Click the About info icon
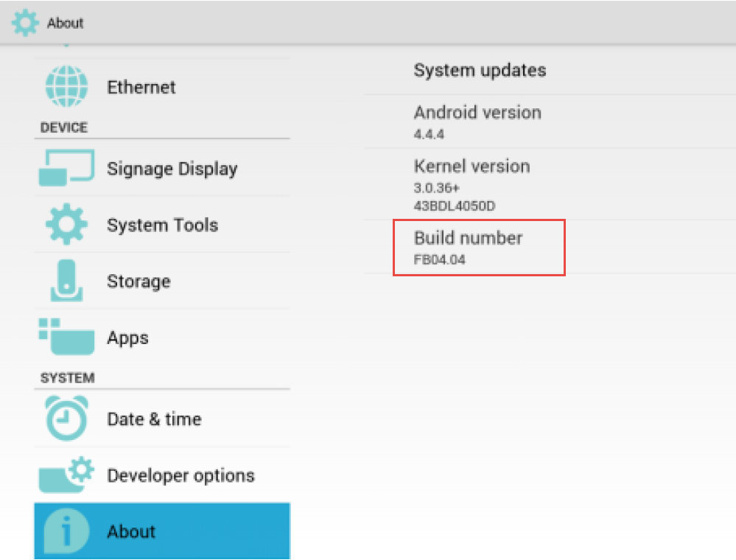Viewport: 736px width, 560px height. click(66, 531)
